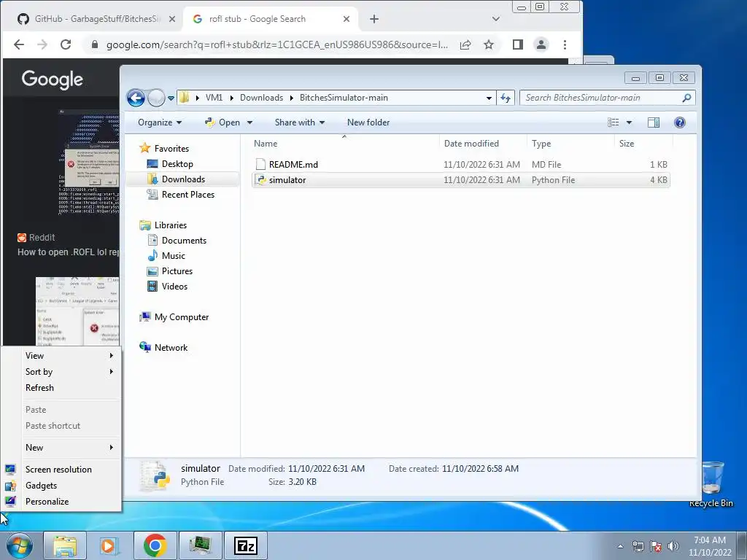Switch to the rofl stub Google Search tab
Screen dimensions: 747x560
tap(271, 19)
